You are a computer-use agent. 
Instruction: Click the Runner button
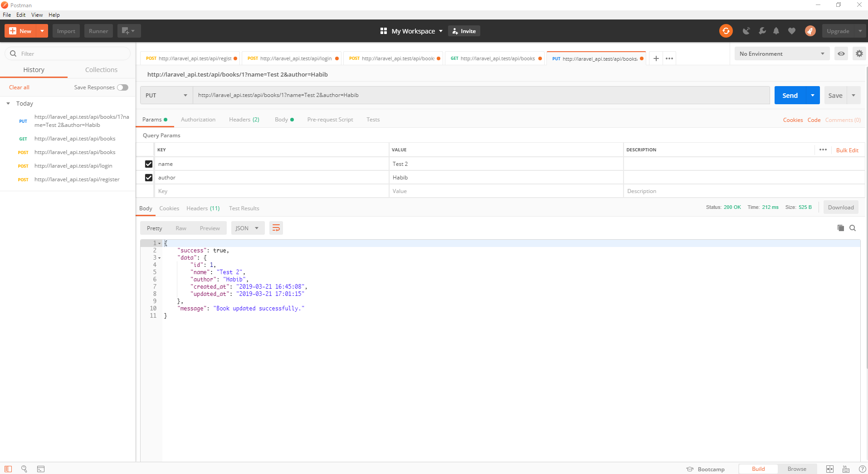click(98, 31)
